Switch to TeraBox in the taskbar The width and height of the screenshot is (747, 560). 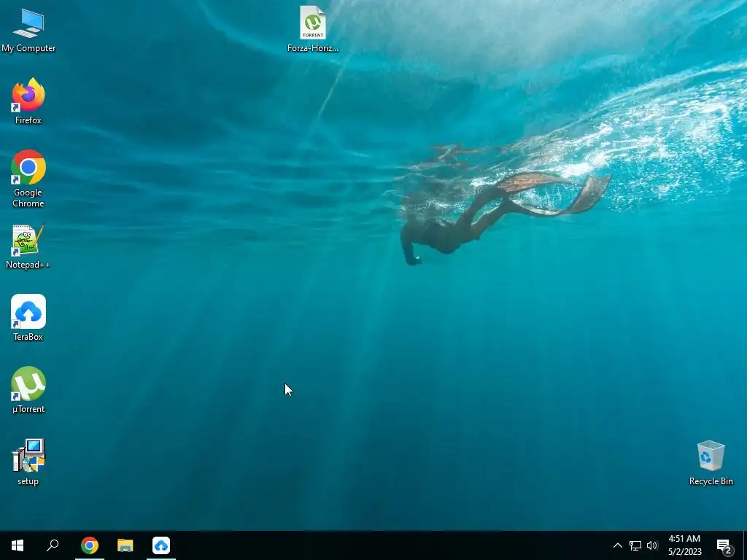[161, 545]
